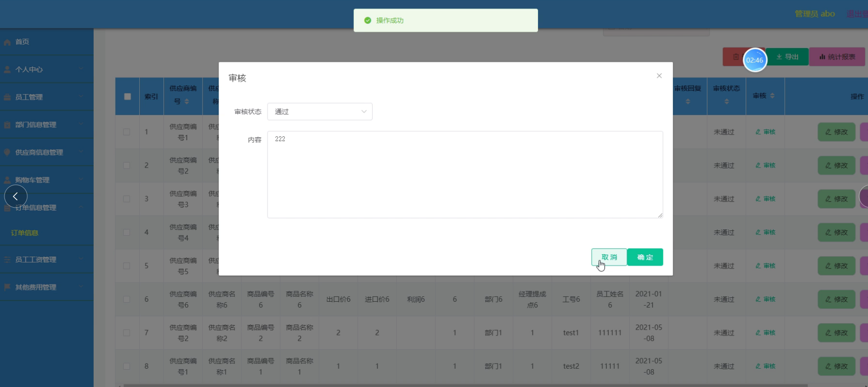Toggle the select-all checkbox in table header
The height and width of the screenshot is (387, 868).
(x=127, y=97)
